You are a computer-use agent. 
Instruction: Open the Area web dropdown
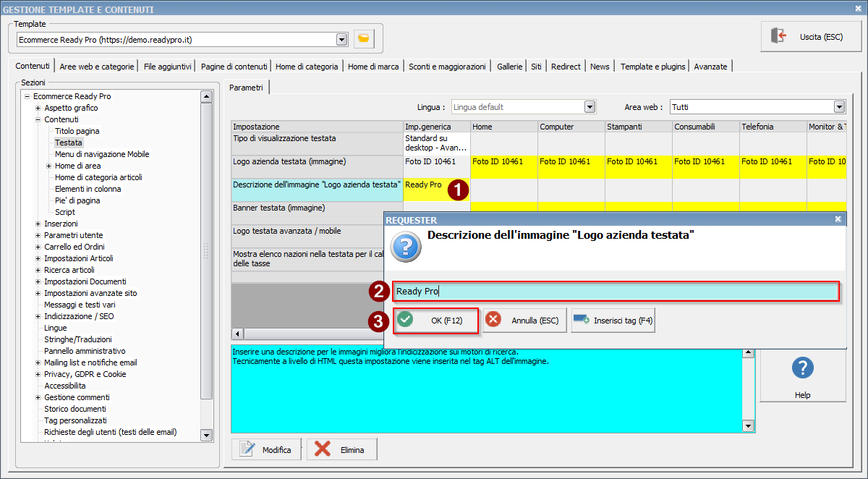[x=839, y=107]
